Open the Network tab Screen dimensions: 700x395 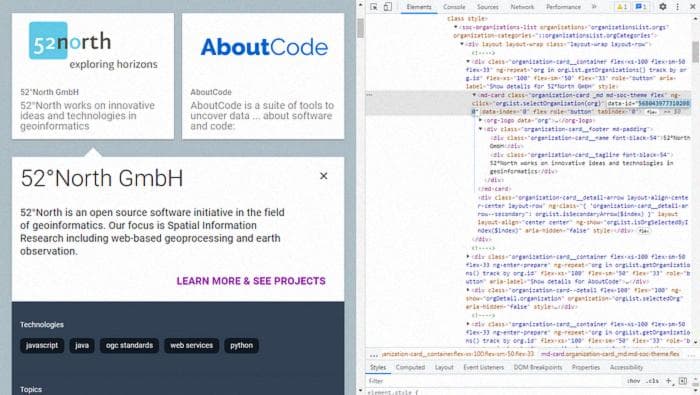(522, 7)
